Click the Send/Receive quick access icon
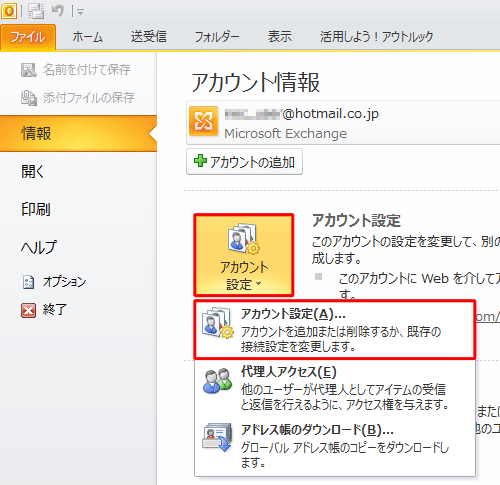This screenshot has width=500, height=485. [x=36, y=11]
